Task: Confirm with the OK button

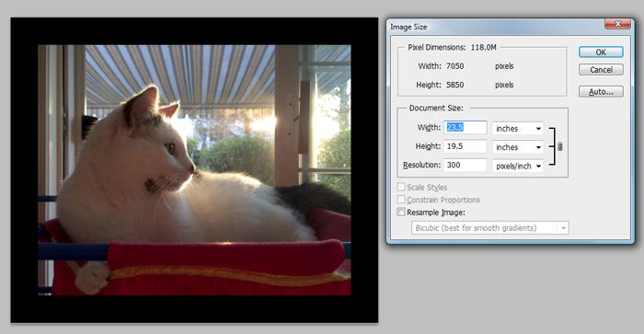Action: click(601, 52)
